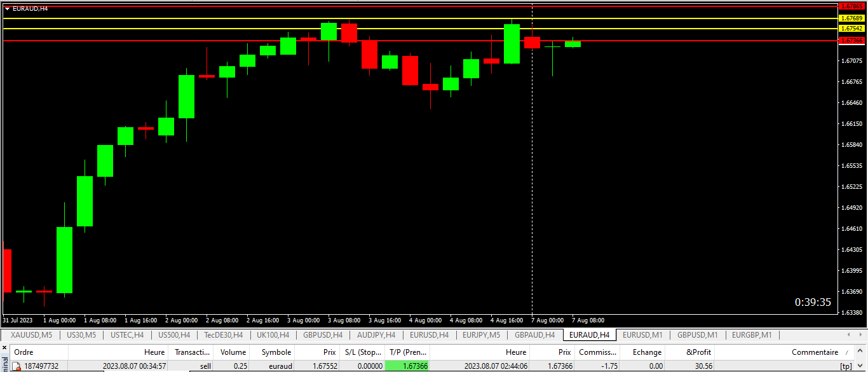Open the EURUSD,M1 chart tab

(x=642, y=335)
